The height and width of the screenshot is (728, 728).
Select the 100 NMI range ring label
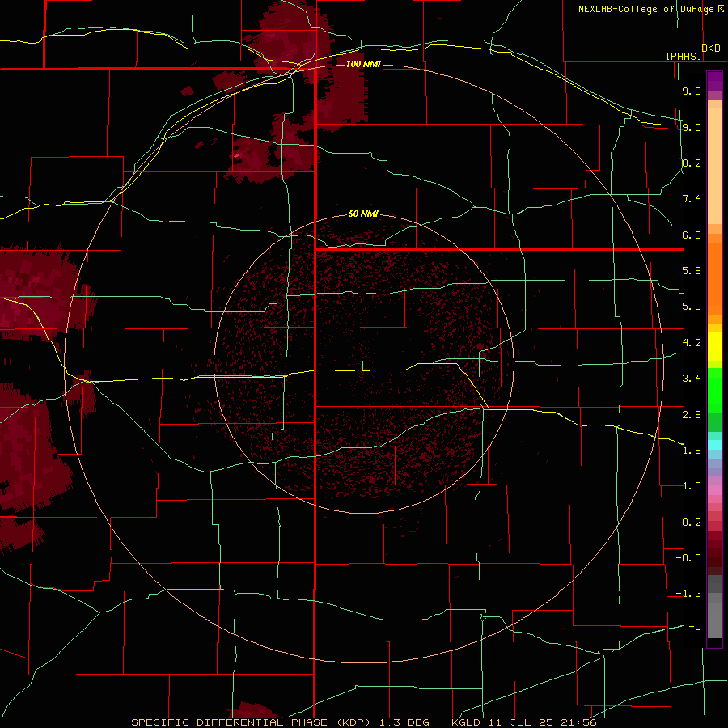click(363, 64)
